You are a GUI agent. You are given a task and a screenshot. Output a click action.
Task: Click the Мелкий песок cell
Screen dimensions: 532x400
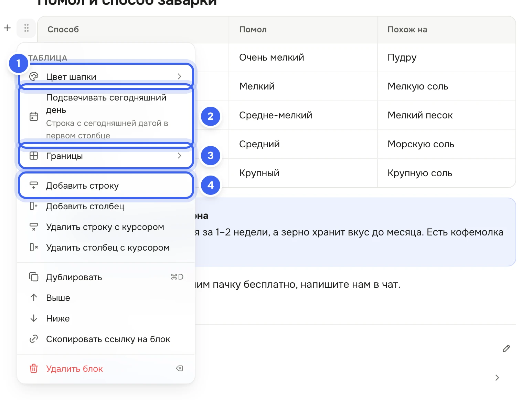pos(446,115)
